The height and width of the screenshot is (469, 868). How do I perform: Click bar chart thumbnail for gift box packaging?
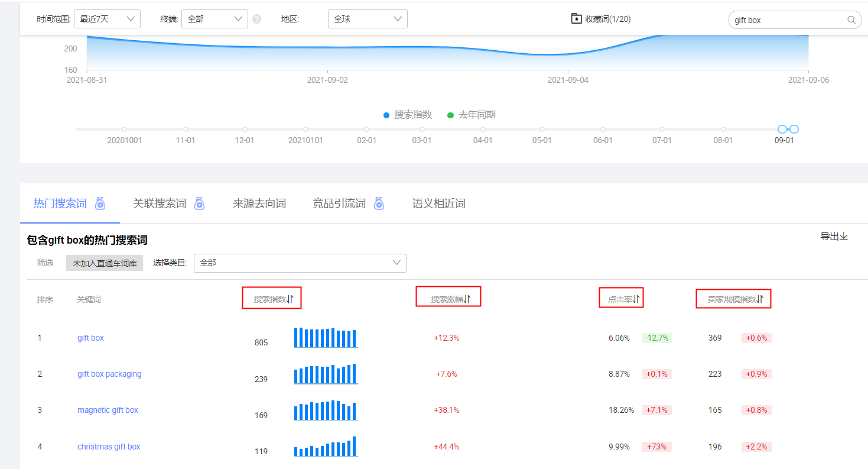click(x=326, y=374)
